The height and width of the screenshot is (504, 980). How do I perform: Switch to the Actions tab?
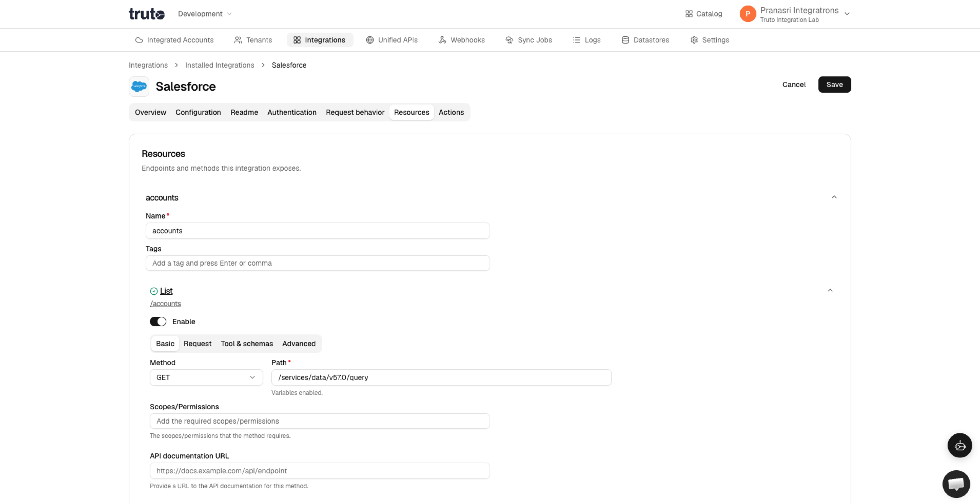[x=451, y=112]
